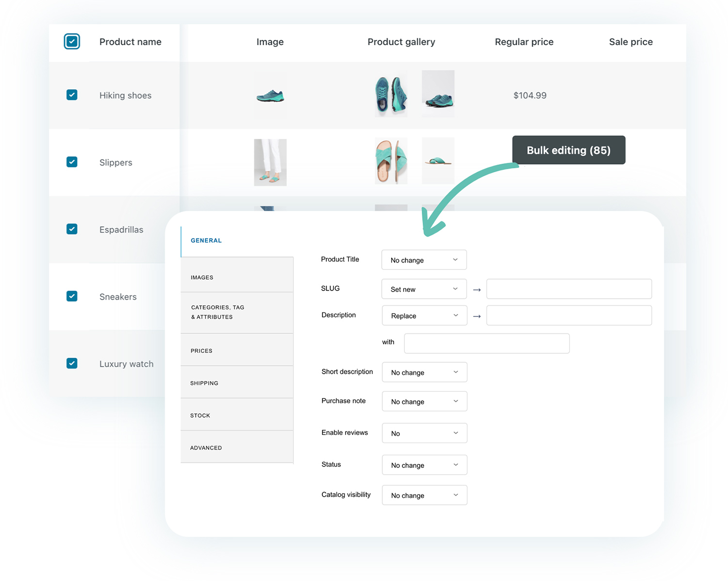
Task: Open the Product Title dropdown
Action: [x=423, y=260]
